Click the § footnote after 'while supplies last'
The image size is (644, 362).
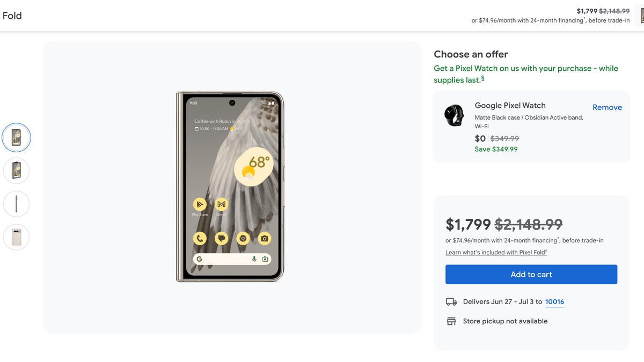482,77
